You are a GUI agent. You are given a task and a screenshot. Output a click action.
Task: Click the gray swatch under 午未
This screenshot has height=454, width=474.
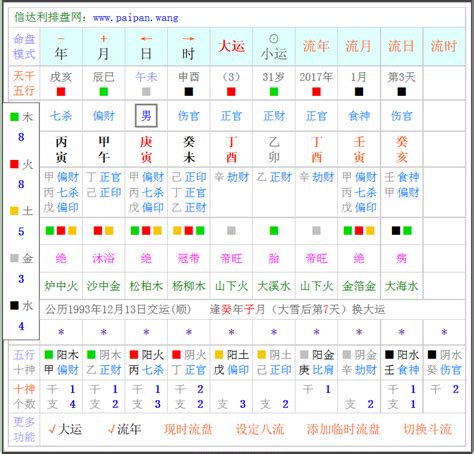[146, 92]
